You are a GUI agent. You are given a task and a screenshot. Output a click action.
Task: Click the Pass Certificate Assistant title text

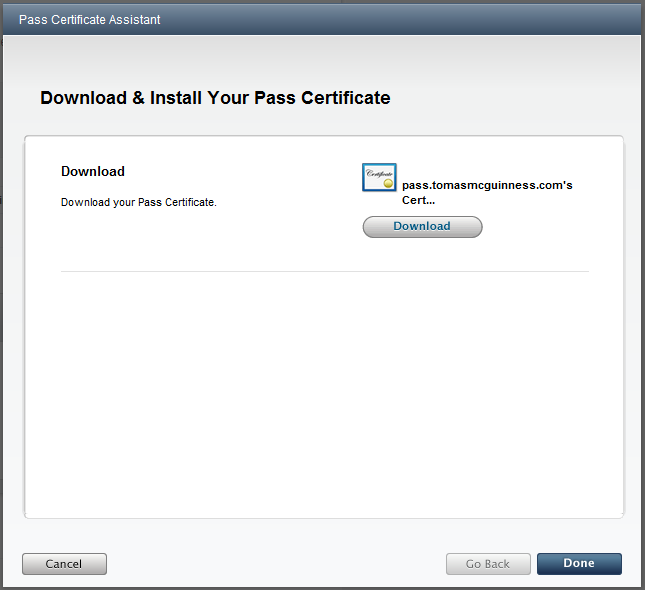tap(89, 19)
